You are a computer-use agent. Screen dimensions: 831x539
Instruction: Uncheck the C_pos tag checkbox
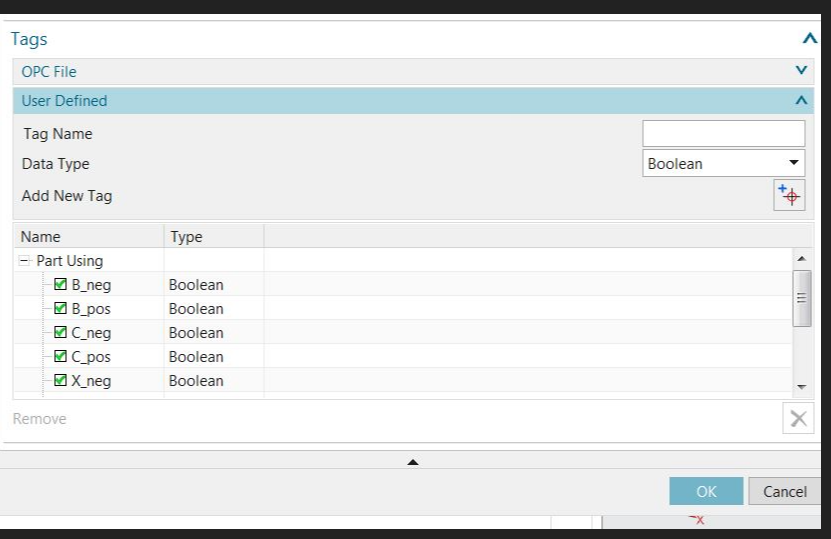60,356
